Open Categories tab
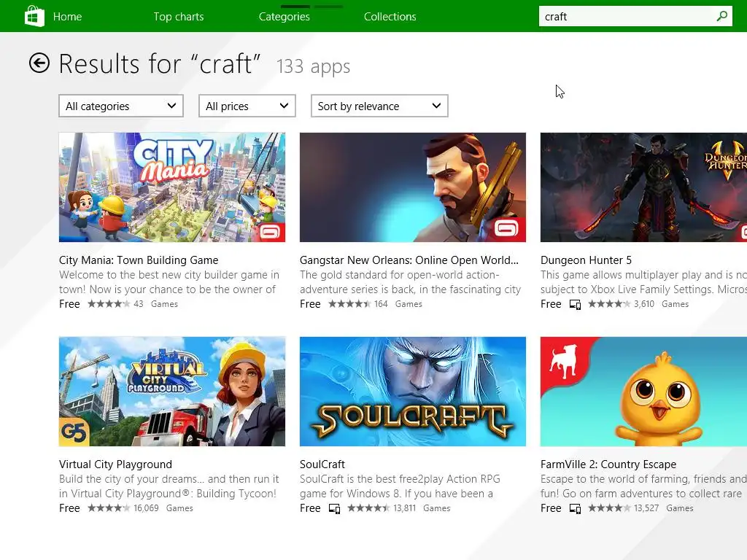This screenshot has width=747, height=560. [x=285, y=17]
